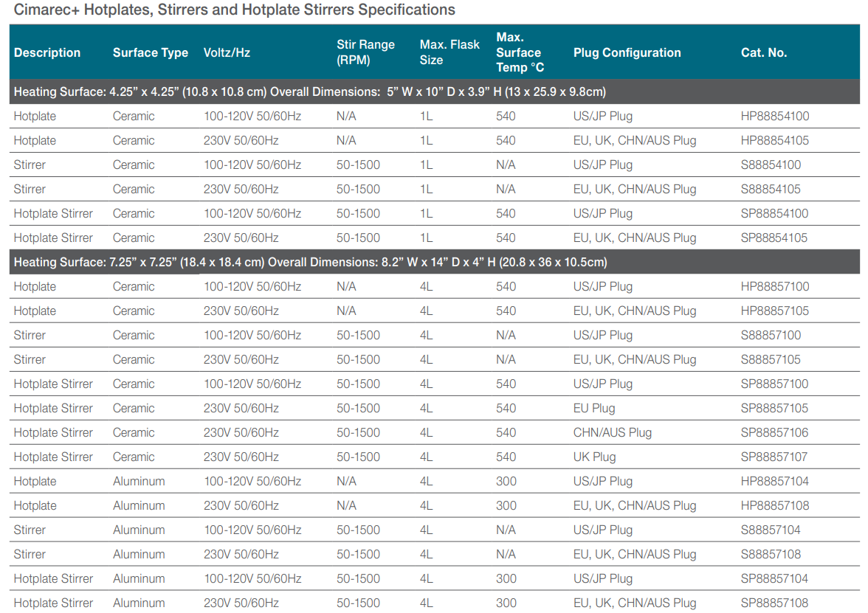Click catalog number HP88857105
Viewport: 868px width, 613px height.
[775, 311]
